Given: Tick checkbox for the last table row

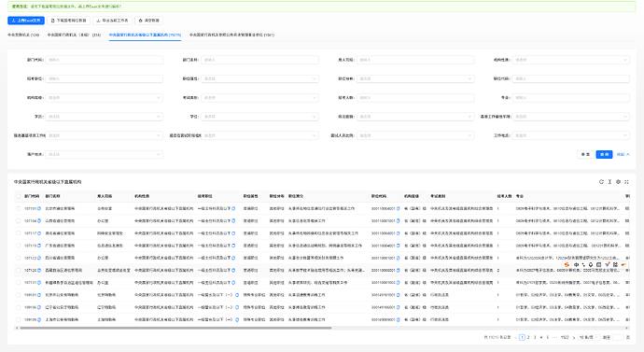Looking at the screenshot, I should 18,319.
